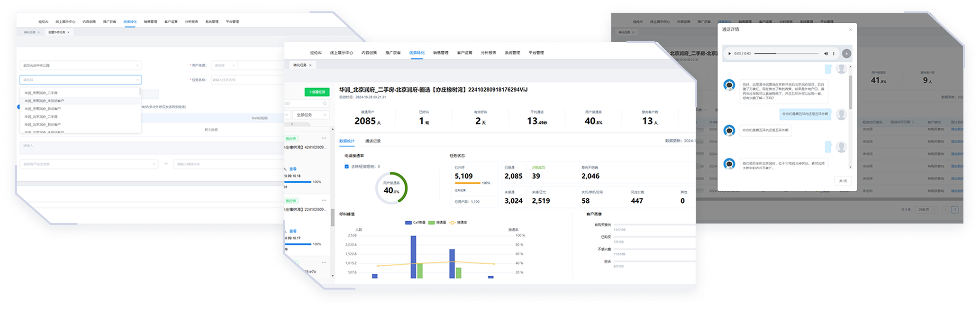The width and height of the screenshot is (980, 309).
Task: Open 分析报表 in center window menu
Action: pyautogui.click(x=488, y=53)
